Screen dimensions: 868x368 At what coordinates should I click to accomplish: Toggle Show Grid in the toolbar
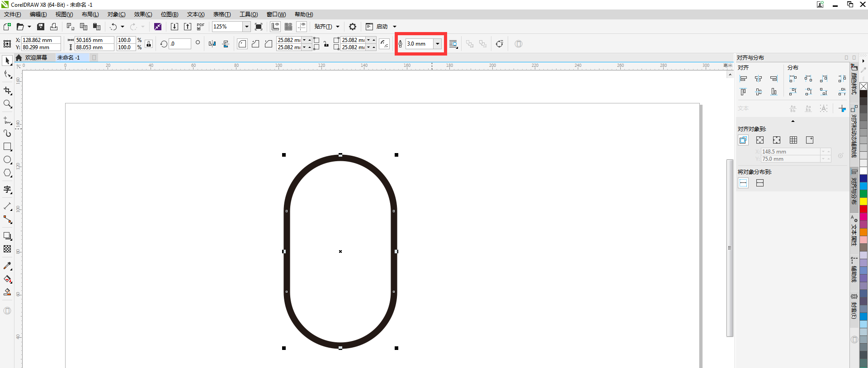click(288, 27)
